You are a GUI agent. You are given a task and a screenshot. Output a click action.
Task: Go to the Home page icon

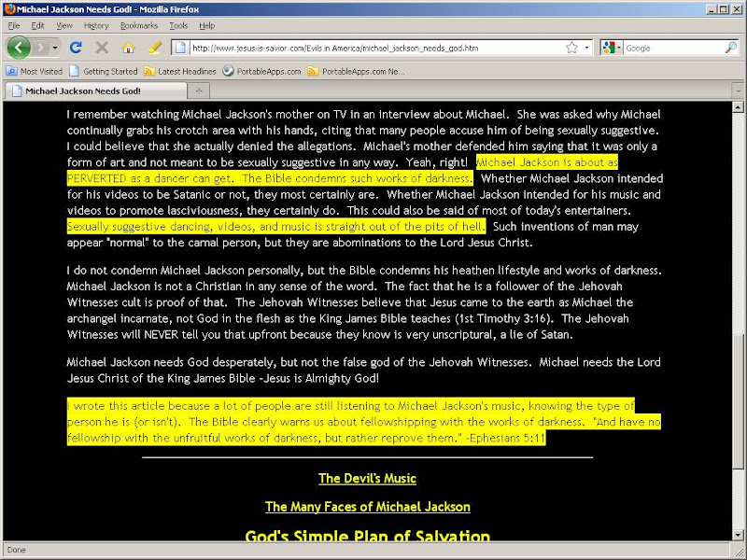[x=128, y=48]
